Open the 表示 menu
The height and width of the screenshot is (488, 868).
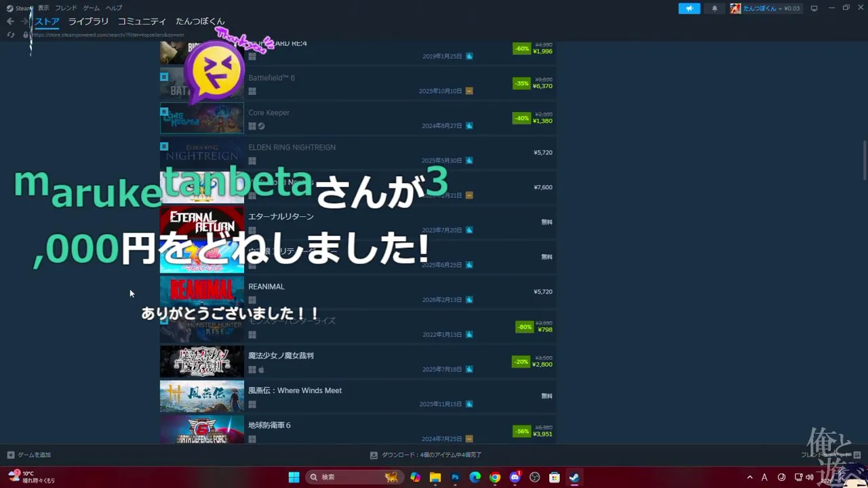click(43, 8)
